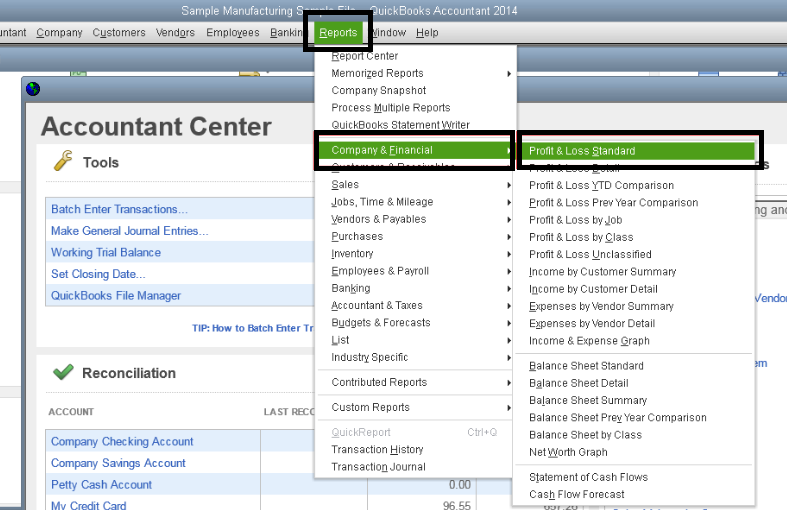Open the Vendors menu
787x510 pixels.
coord(175,33)
